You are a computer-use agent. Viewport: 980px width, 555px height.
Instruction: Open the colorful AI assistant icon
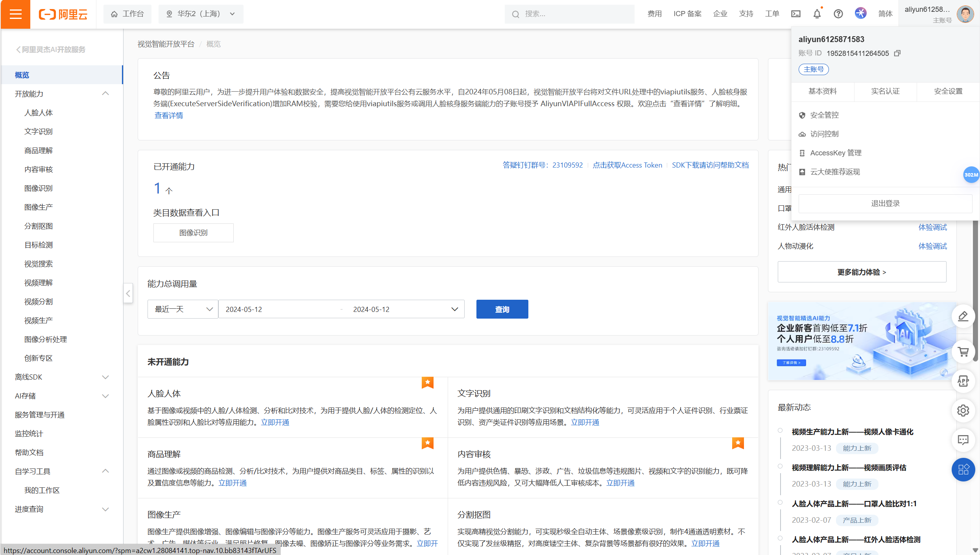[x=860, y=13]
